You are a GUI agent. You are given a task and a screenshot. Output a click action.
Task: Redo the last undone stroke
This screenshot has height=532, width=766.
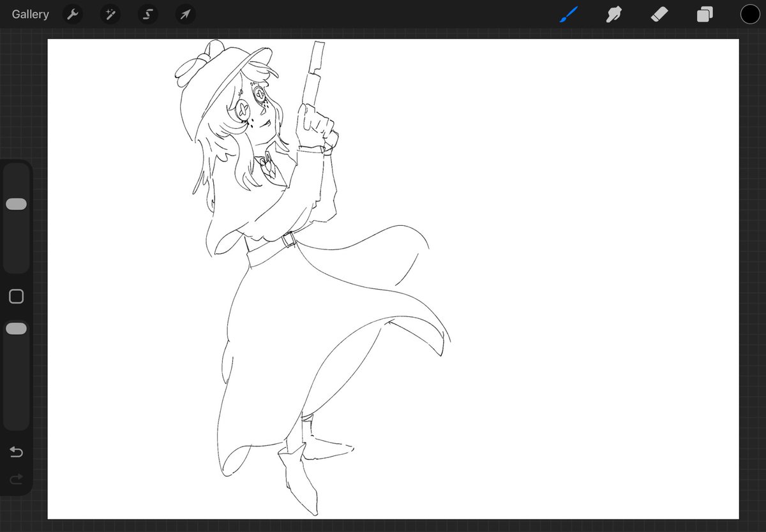pos(16,478)
